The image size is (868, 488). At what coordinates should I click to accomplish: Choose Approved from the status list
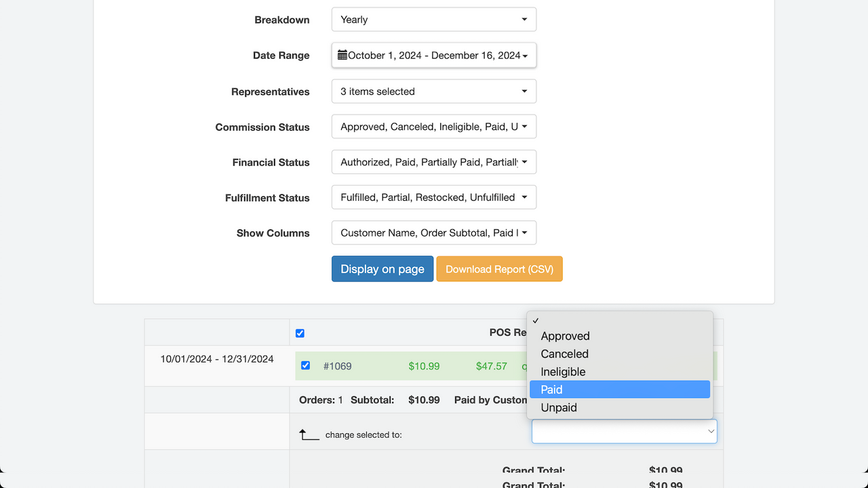620,336
